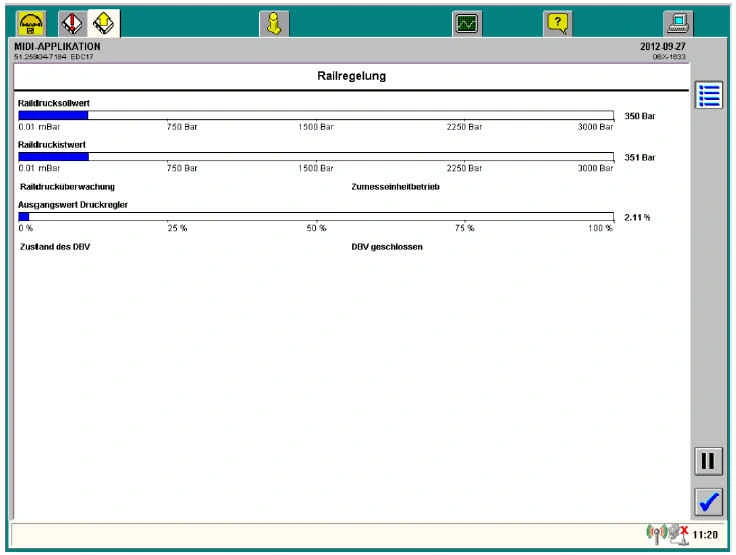Click the wireless antenna status icon
The height and width of the screenshot is (555, 736).
pos(656,535)
